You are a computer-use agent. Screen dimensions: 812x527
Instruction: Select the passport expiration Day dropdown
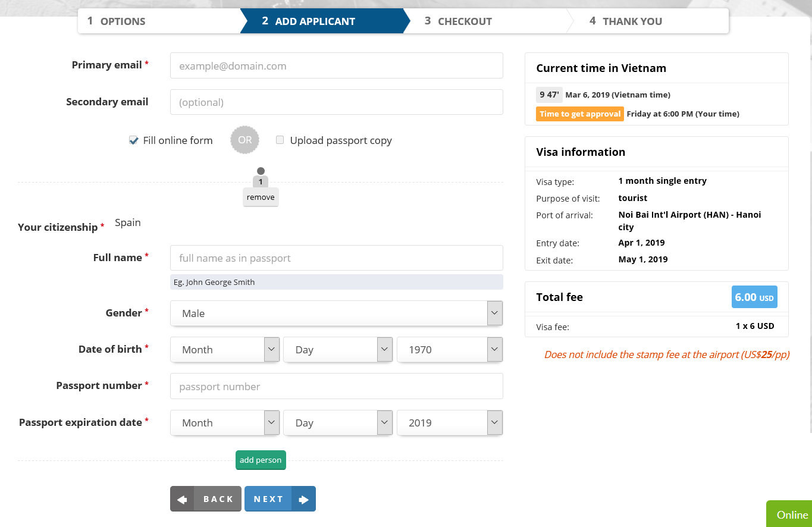pos(337,423)
